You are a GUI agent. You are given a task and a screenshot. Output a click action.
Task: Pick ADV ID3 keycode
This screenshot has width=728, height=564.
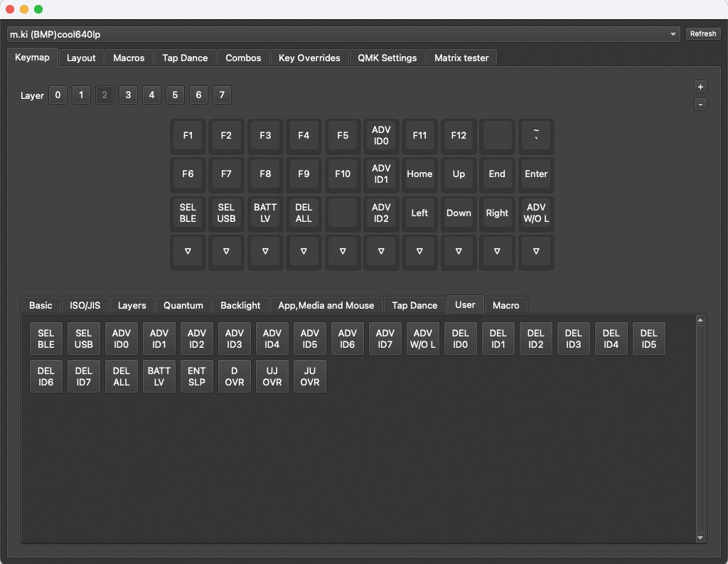pos(235,339)
